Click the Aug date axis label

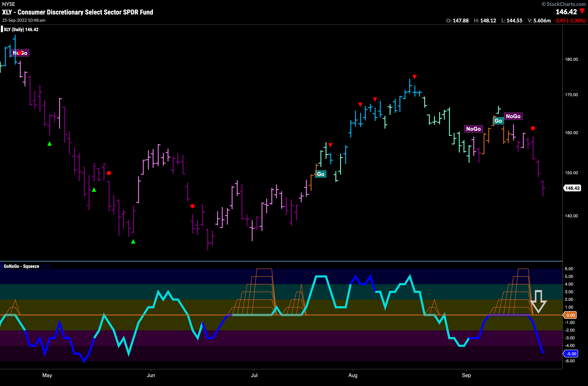coord(353,375)
